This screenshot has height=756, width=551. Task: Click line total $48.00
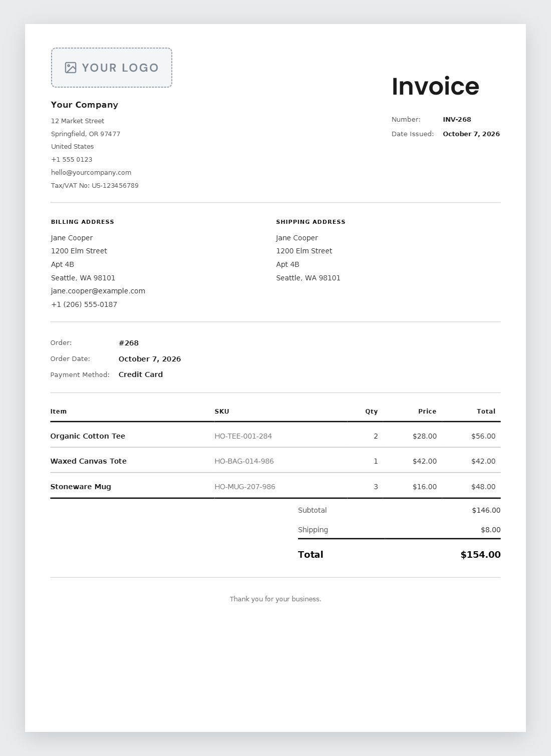483,487
